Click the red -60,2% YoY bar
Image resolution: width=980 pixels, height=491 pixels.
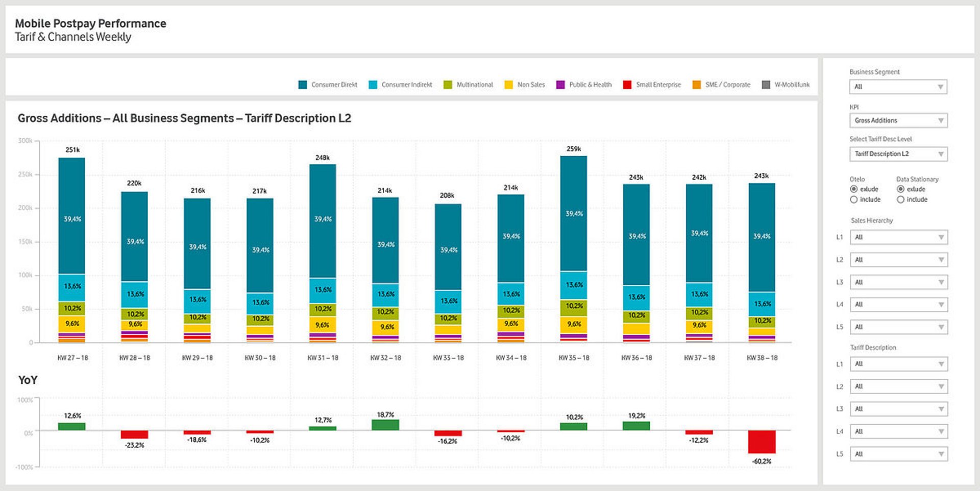click(762, 441)
